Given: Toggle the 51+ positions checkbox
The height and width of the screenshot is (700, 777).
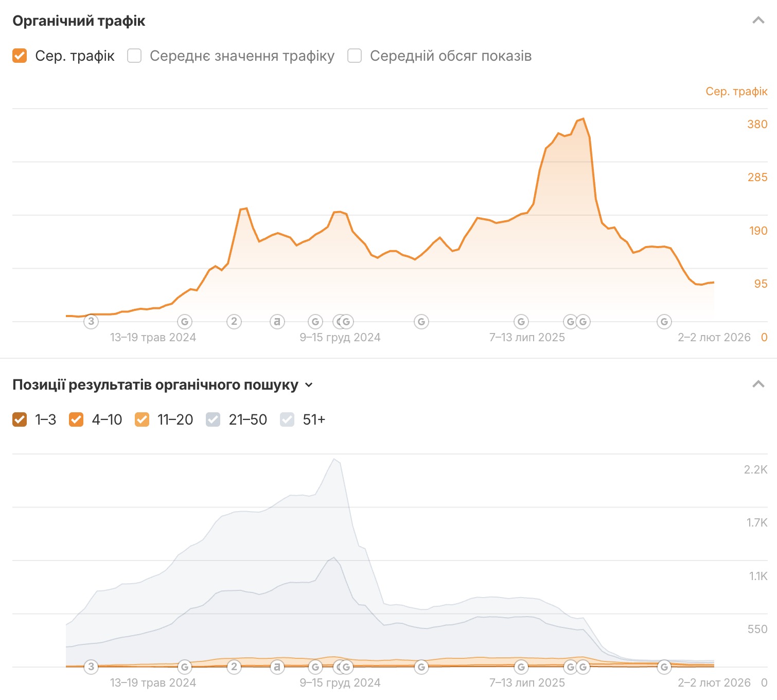Looking at the screenshot, I should (287, 419).
